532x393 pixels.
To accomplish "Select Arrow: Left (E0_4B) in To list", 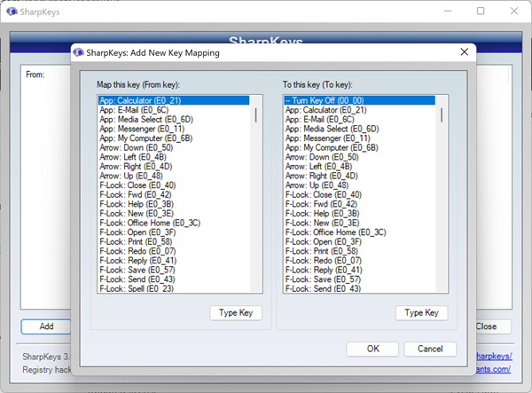I will (360, 167).
